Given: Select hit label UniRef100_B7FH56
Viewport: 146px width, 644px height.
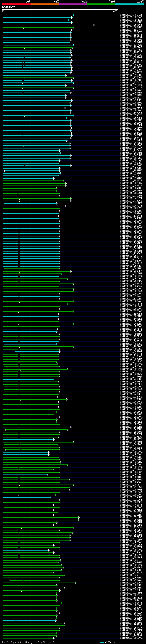Looking at the screenshot, I should click(x=131, y=50).
